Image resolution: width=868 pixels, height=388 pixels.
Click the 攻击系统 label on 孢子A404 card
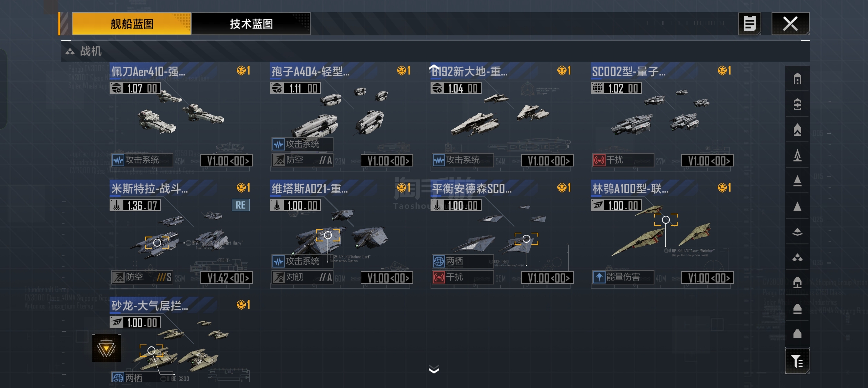click(x=302, y=144)
